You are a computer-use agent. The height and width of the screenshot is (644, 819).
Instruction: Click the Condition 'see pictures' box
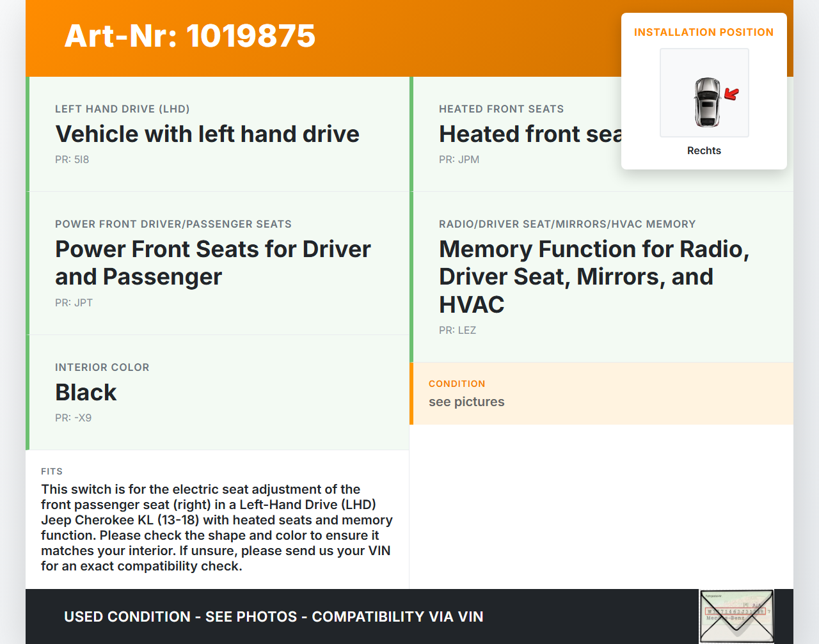click(x=601, y=393)
